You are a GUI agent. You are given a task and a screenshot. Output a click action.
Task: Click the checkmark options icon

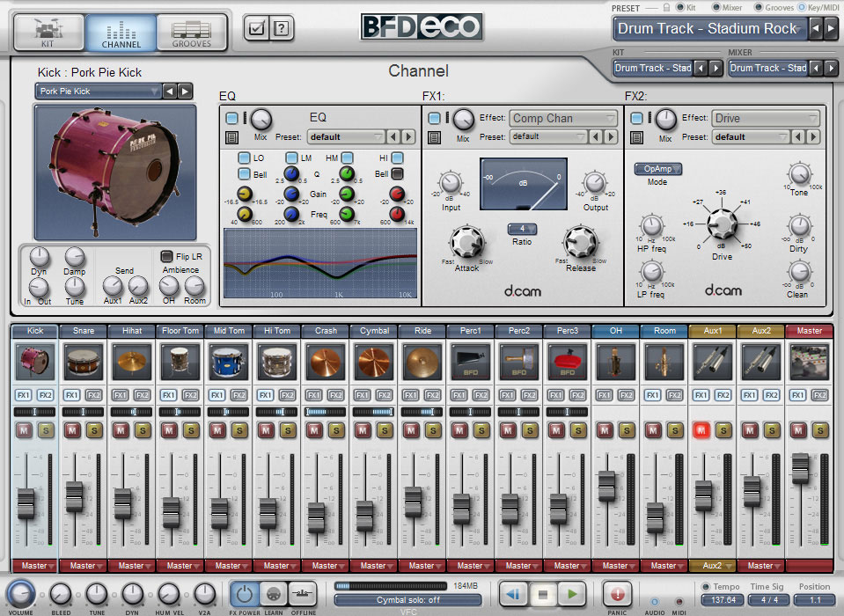256,28
